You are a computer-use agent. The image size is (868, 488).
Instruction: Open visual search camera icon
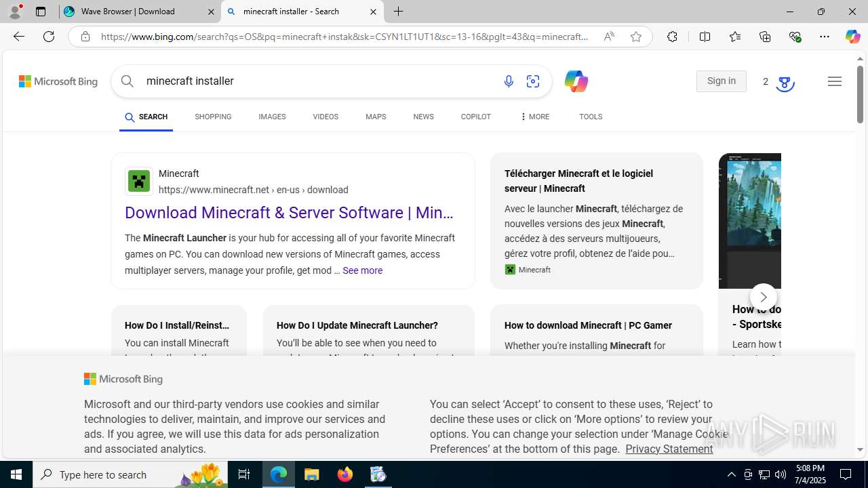pos(533,81)
